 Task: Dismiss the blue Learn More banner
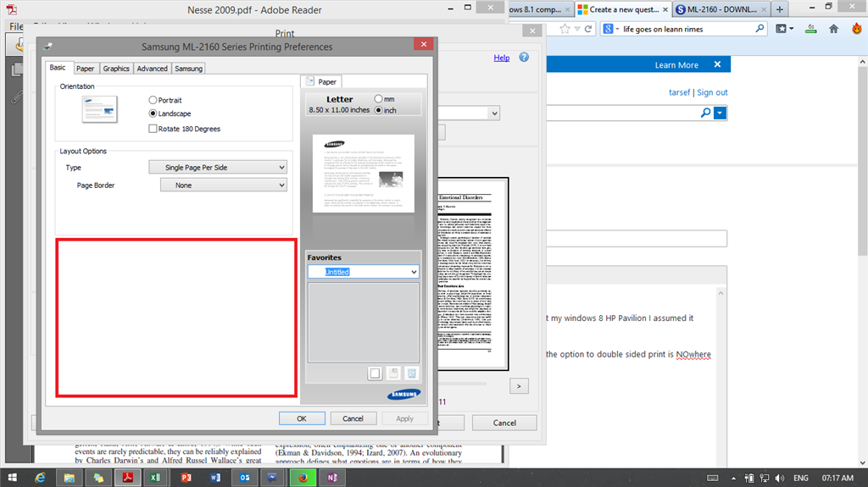[x=717, y=64]
